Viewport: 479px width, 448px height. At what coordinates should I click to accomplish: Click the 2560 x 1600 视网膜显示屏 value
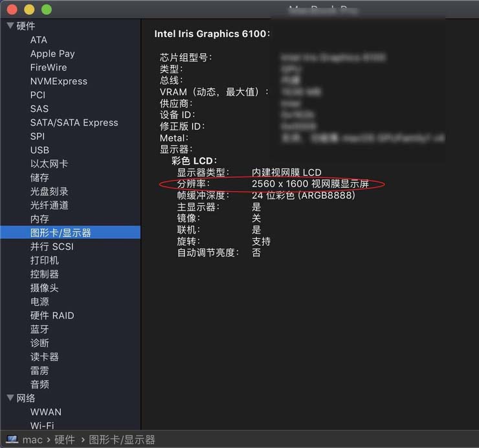[310, 184]
